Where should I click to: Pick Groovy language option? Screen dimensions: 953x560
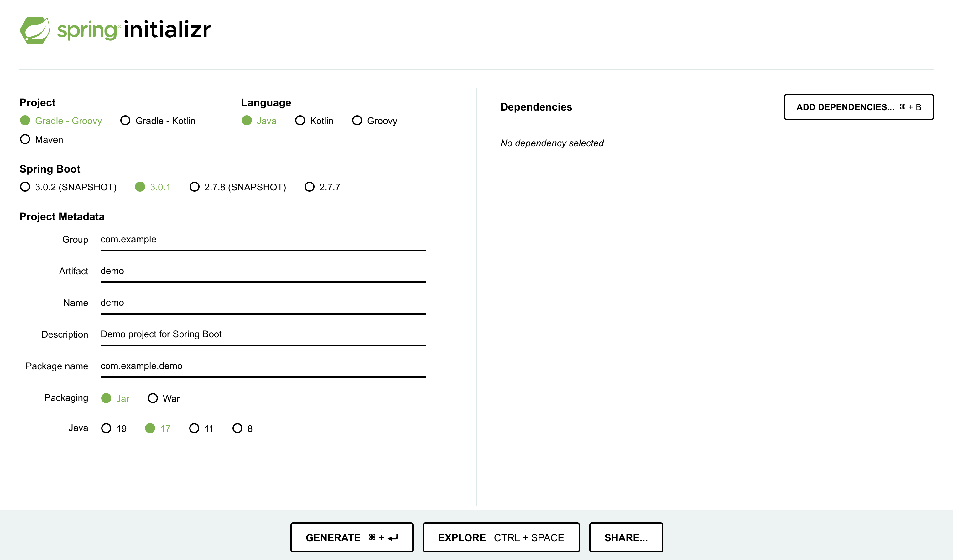click(357, 121)
